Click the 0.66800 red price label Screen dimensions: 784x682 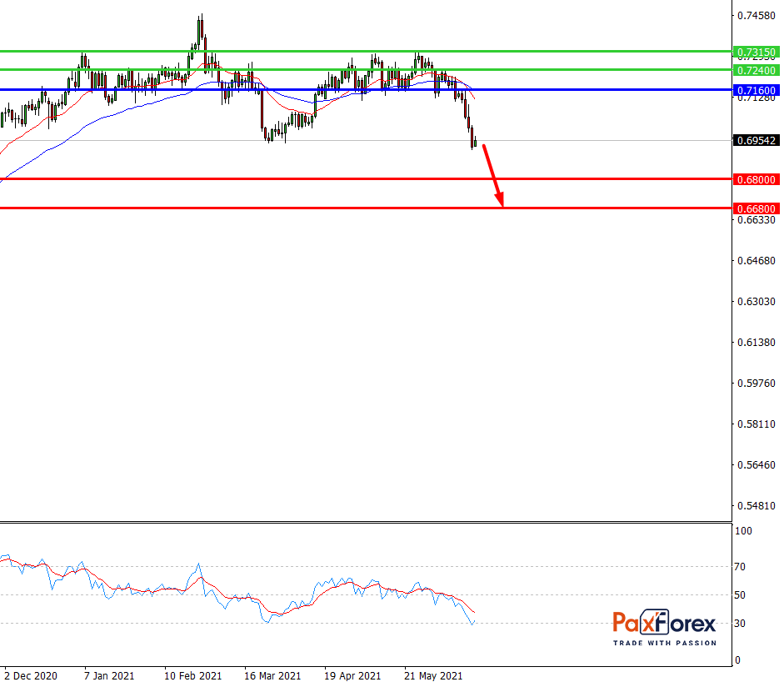point(756,208)
